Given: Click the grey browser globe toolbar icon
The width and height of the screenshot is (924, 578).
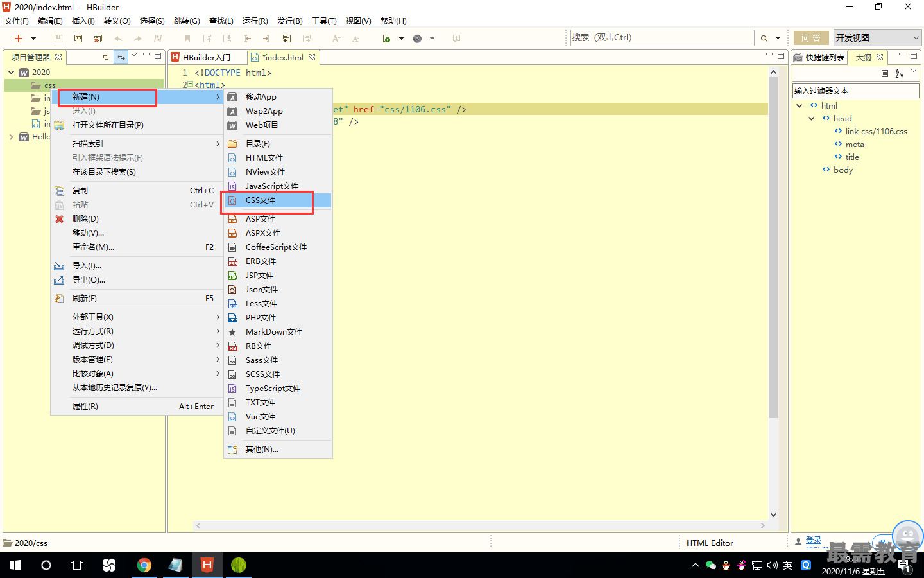Looking at the screenshot, I should pyautogui.click(x=417, y=39).
